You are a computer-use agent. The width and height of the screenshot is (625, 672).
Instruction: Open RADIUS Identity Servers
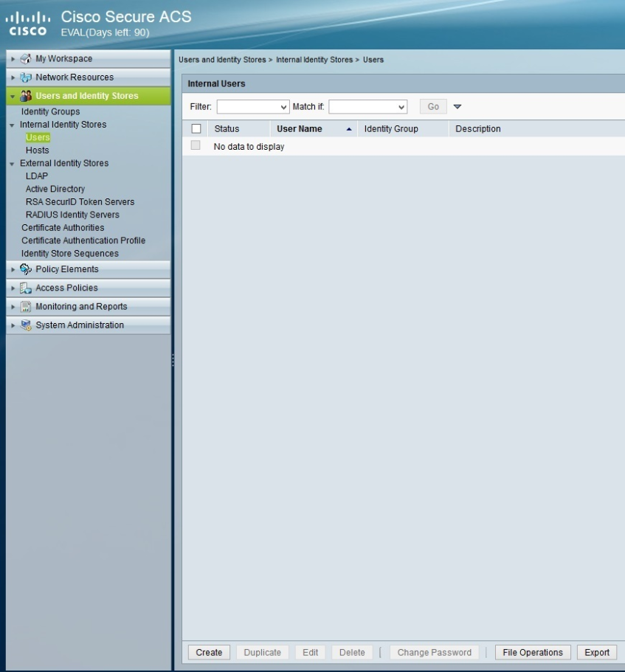coord(72,214)
